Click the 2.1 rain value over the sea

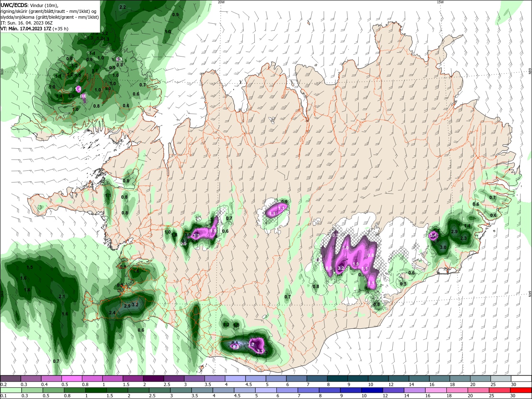click(x=62, y=296)
